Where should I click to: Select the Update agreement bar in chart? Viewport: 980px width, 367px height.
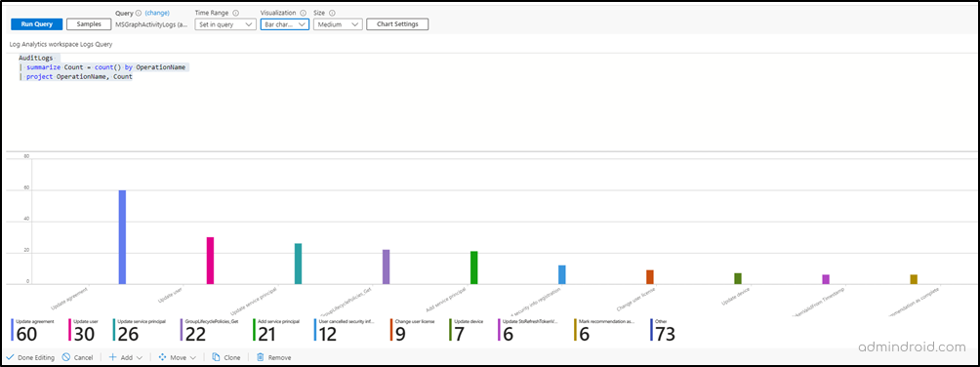tap(123, 237)
